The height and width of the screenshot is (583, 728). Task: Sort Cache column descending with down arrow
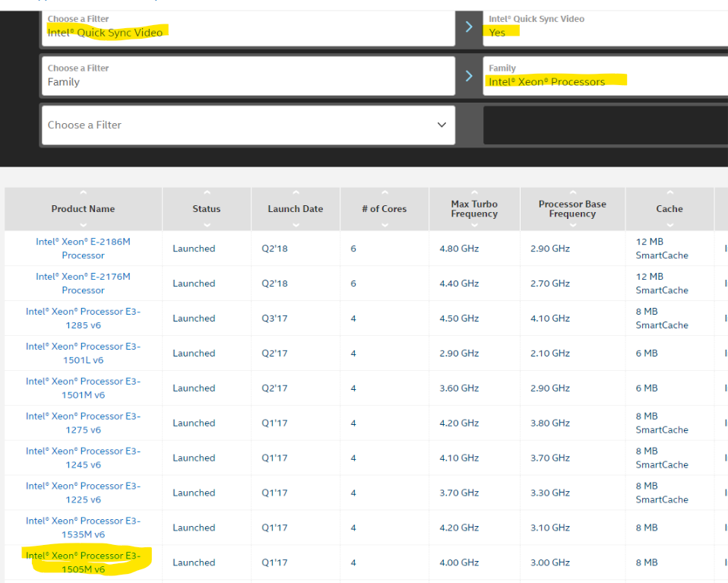[x=669, y=225]
